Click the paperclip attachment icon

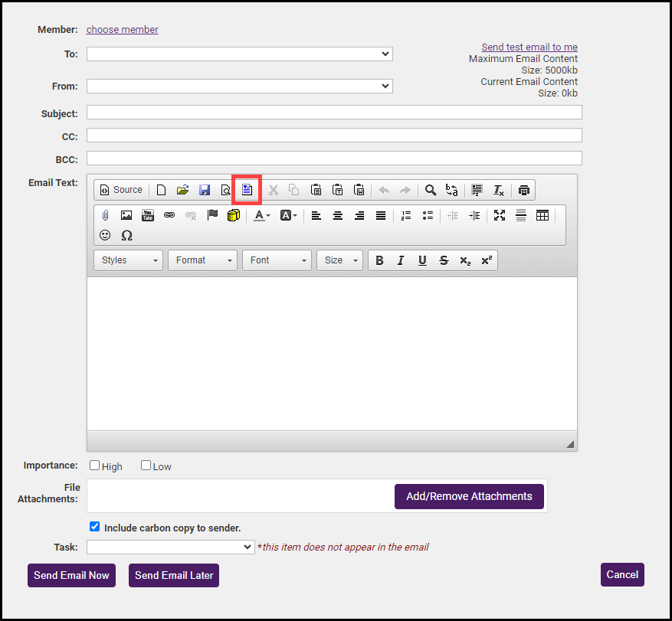pyautogui.click(x=106, y=216)
